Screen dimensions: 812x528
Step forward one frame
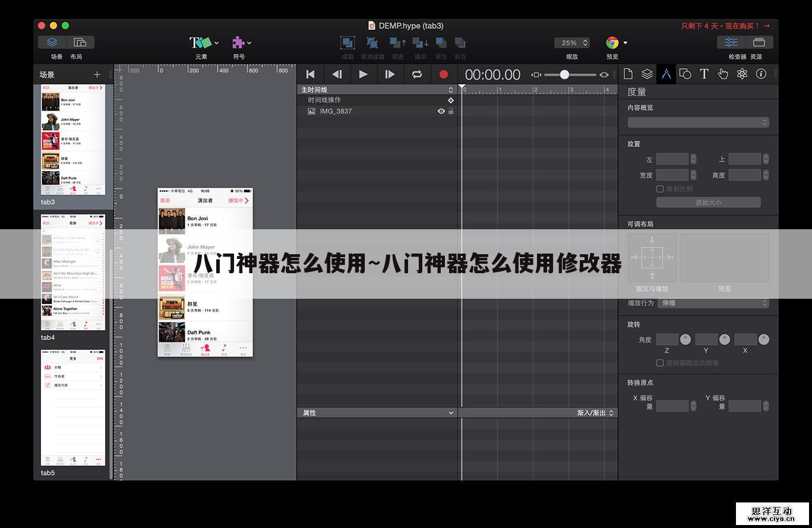click(x=390, y=74)
